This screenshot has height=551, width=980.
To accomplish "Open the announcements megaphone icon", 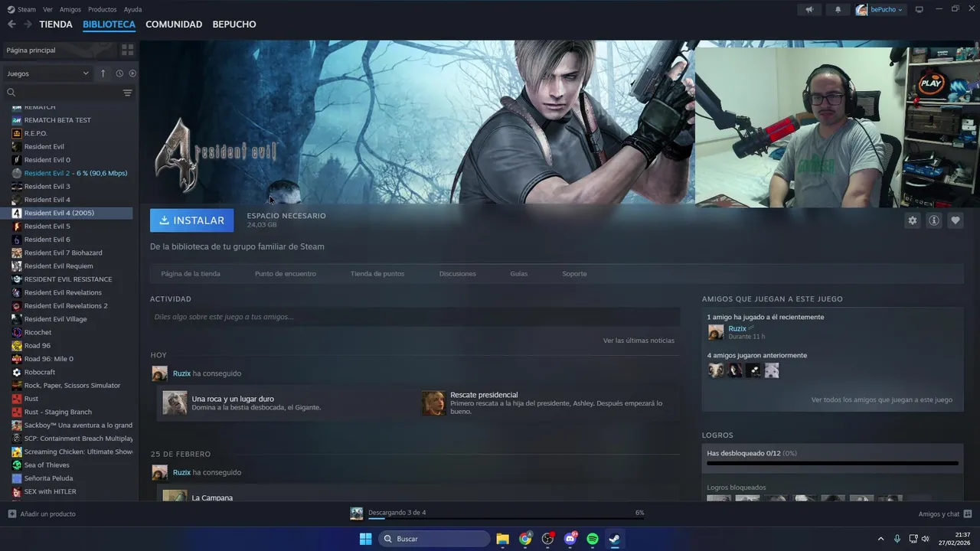I will 809,9.
